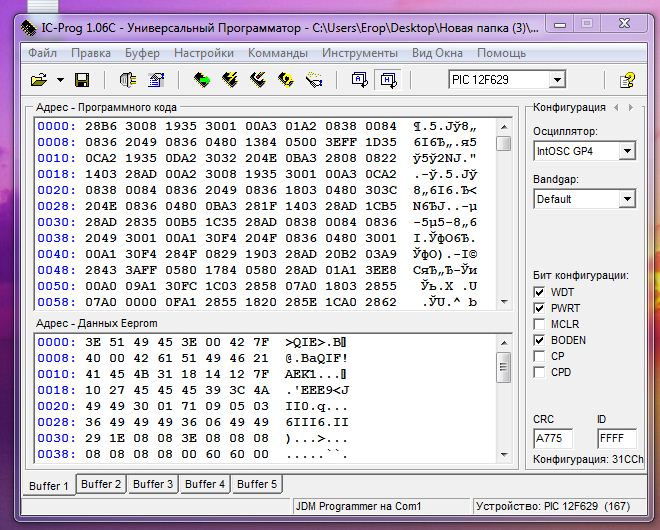The width and height of the screenshot is (660, 530).
Task: Enable the MCLR configuration bit
Action: pyautogui.click(x=541, y=324)
